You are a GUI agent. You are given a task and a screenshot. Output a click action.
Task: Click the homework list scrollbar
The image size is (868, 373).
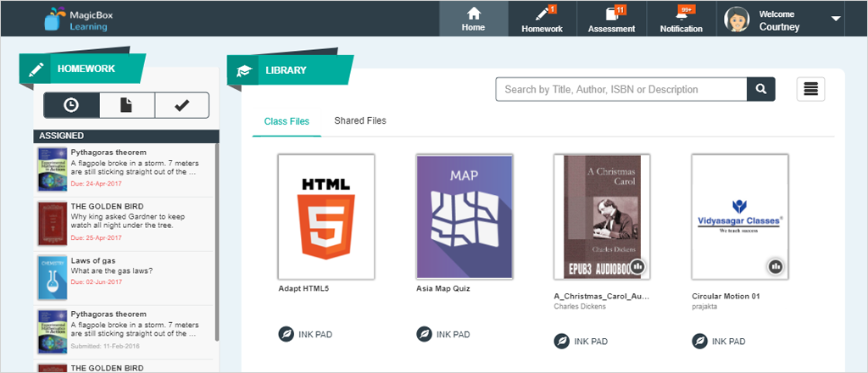[217, 242]
